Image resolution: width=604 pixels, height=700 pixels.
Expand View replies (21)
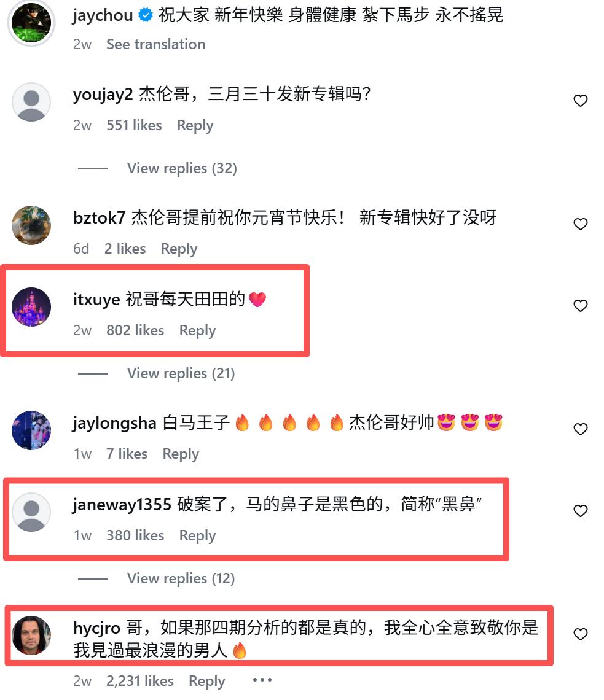pyautogui.click(x=181, y=373)
